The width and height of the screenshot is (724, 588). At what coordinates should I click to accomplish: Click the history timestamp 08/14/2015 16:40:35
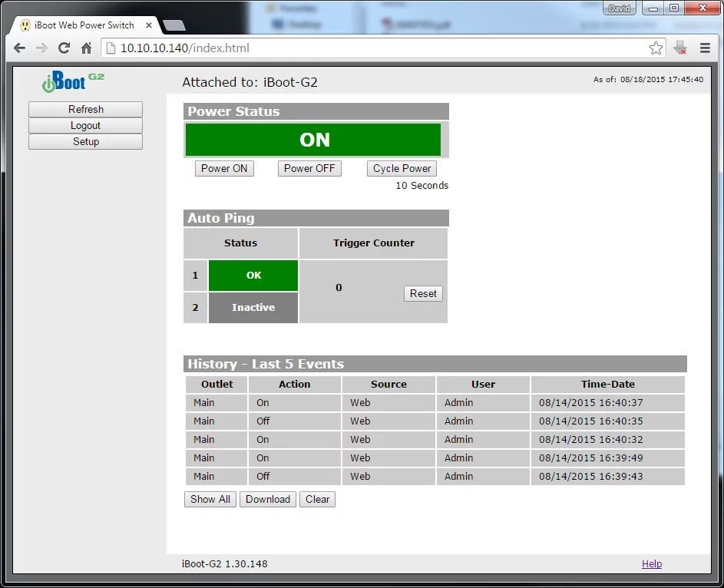pyautogui.click(x=590, y=421)
